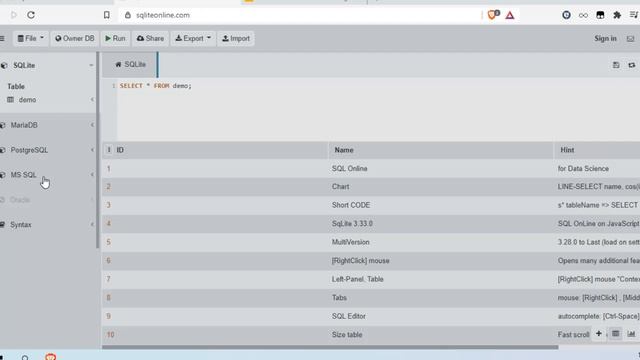Select the 'SQL Editor' name cell
The width and height of the screenshot is (640, 360).
(349, 316)
